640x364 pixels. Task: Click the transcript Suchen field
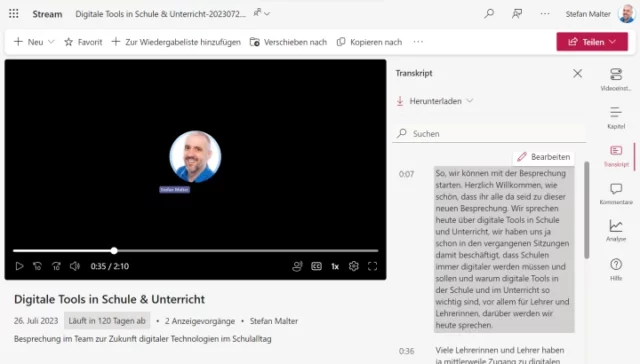pos(489,133)
